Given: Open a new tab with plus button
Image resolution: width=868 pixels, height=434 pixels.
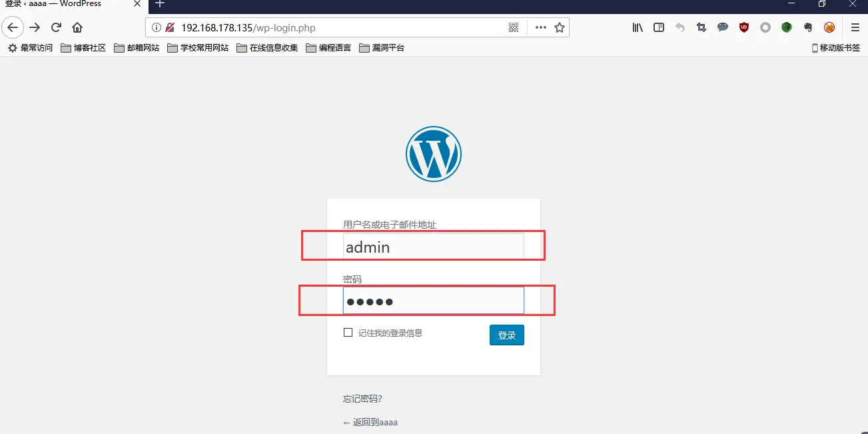Looking at the screenshot, I should coord(160,4).
